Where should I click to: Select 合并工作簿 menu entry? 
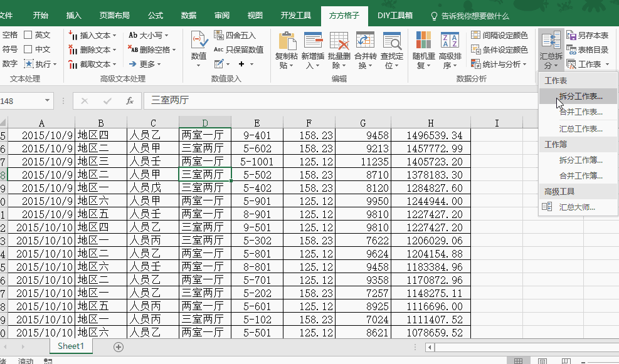pos(581,176)
